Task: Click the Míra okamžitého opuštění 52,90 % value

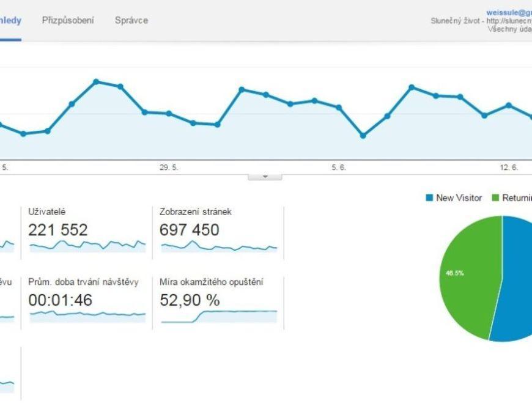Action: tap(190, 300)
